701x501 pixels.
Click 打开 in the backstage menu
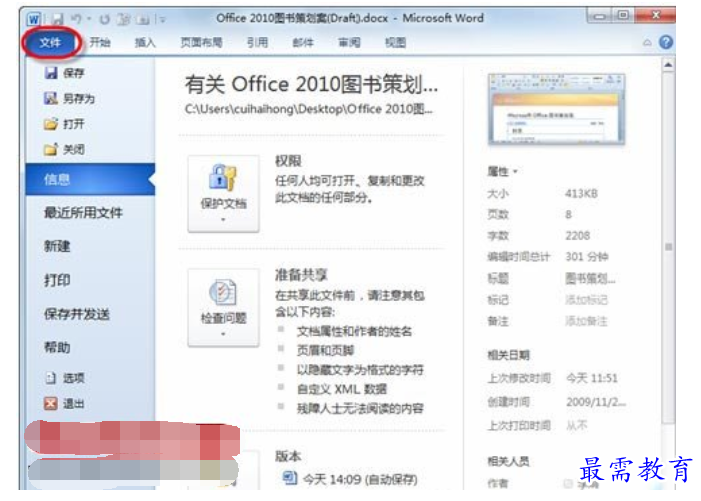(x=65, y=124)
